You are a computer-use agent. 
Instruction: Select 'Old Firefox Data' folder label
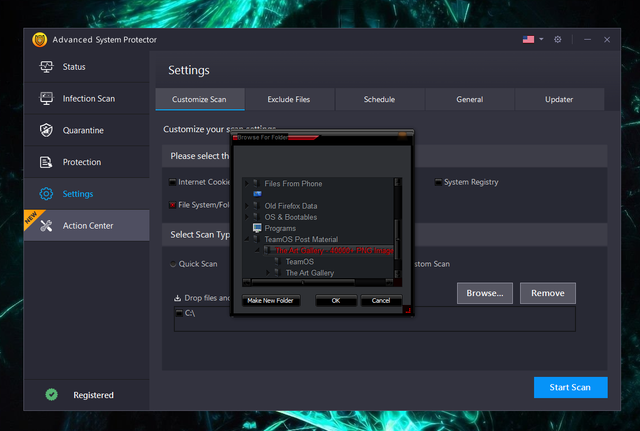point(291,206)
